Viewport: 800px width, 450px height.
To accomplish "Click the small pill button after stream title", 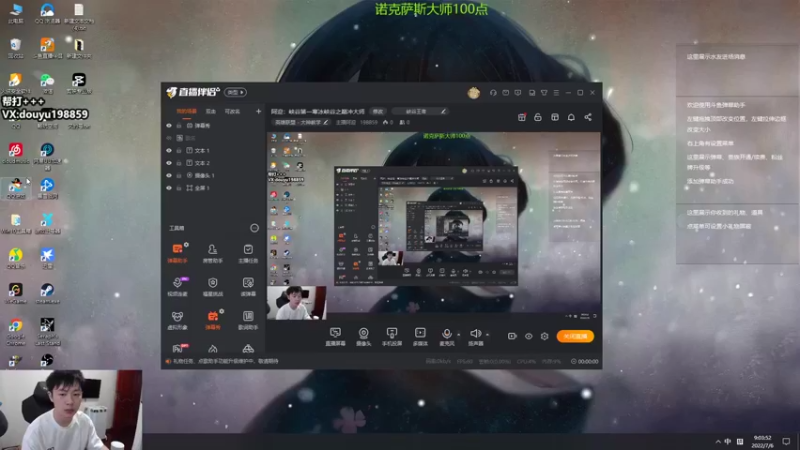I will 378,111.
